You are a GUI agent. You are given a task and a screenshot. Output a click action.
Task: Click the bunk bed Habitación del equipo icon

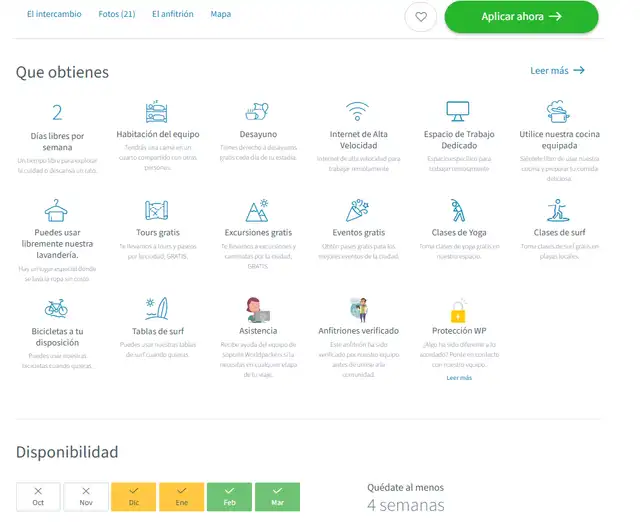tap(157, 111)
